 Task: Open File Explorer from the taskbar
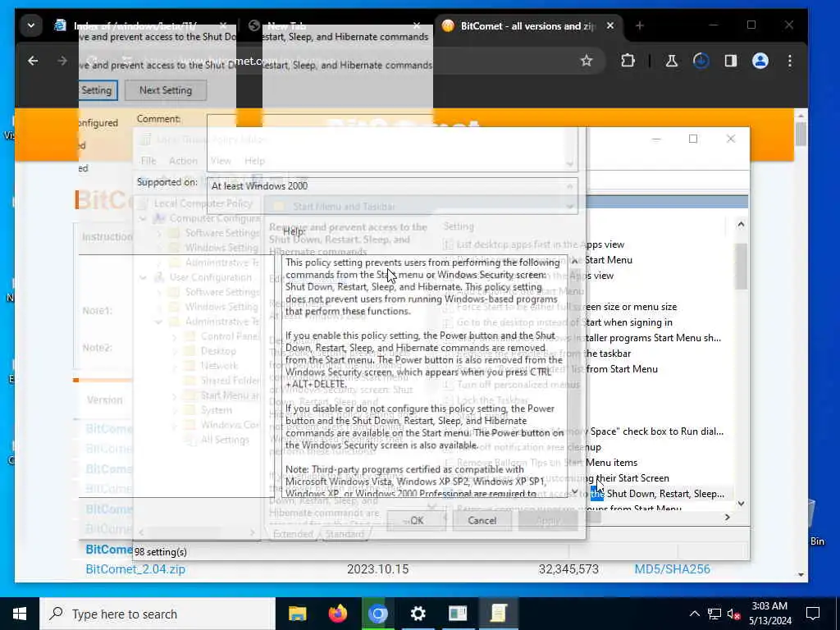pos(297,614)
